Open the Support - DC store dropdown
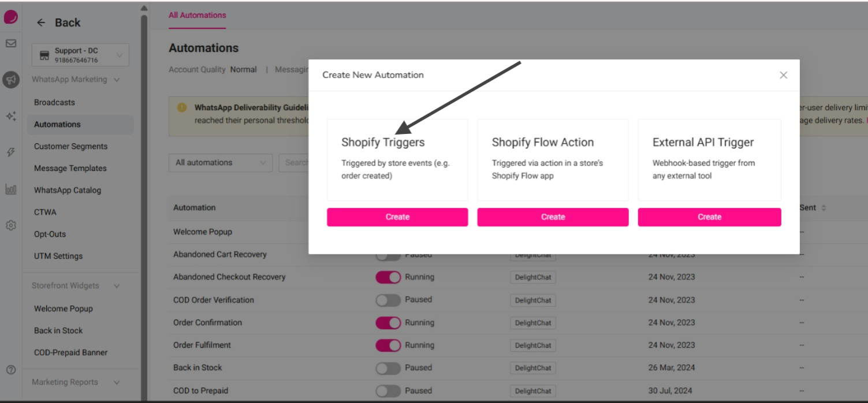The height and width of the screenshot is (403, 868). [80, 55]
